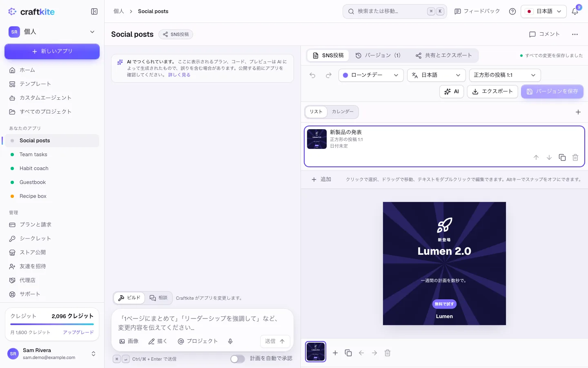Collapse the sidebar panel icon

(x=94, y=11)
